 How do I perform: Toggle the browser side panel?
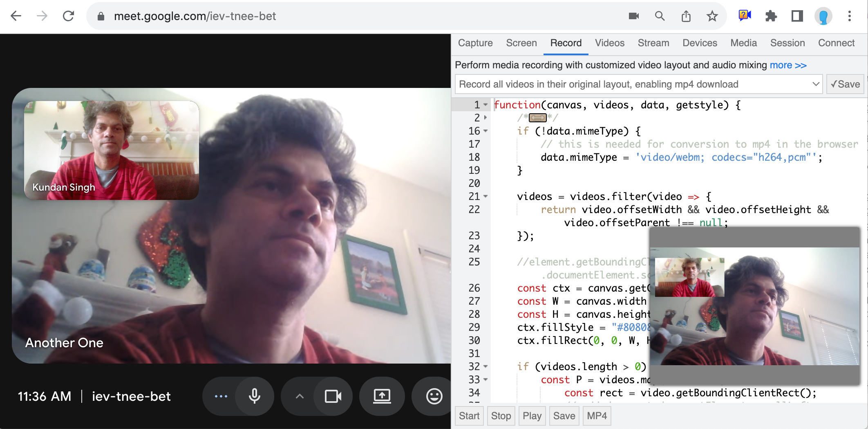click(x=797, y=16)
